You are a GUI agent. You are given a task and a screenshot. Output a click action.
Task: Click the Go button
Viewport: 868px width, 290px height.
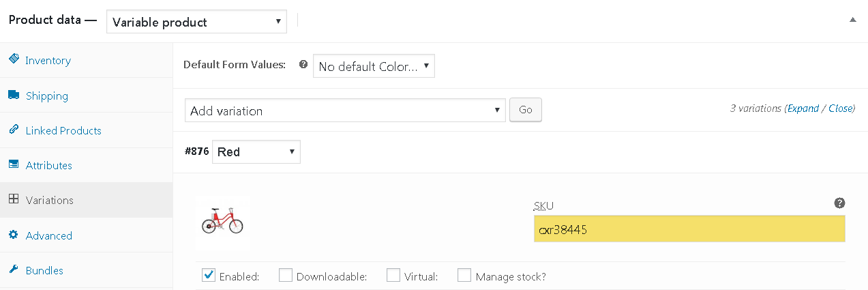[526, 110]
